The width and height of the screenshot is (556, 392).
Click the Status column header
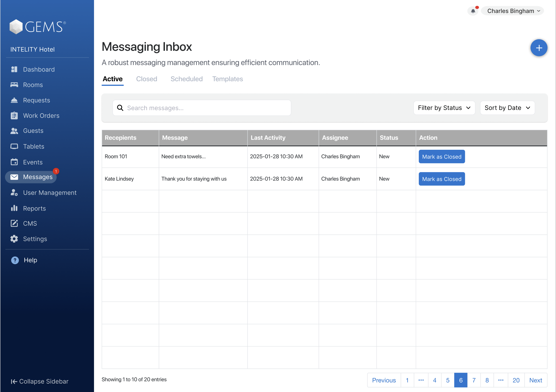396,138
